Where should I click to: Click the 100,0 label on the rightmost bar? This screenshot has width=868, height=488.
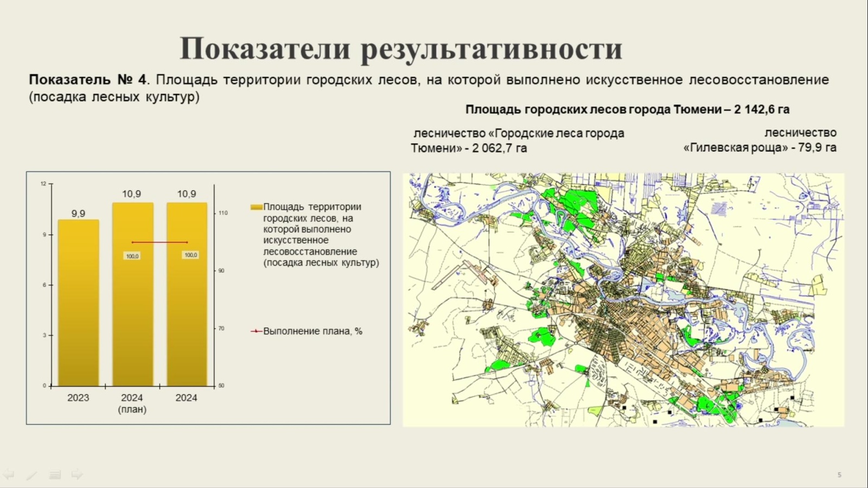point(190,255)
